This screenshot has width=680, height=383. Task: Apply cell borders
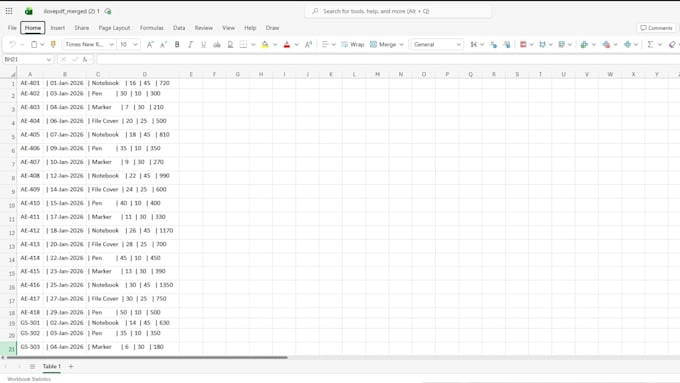pos(243,44)
